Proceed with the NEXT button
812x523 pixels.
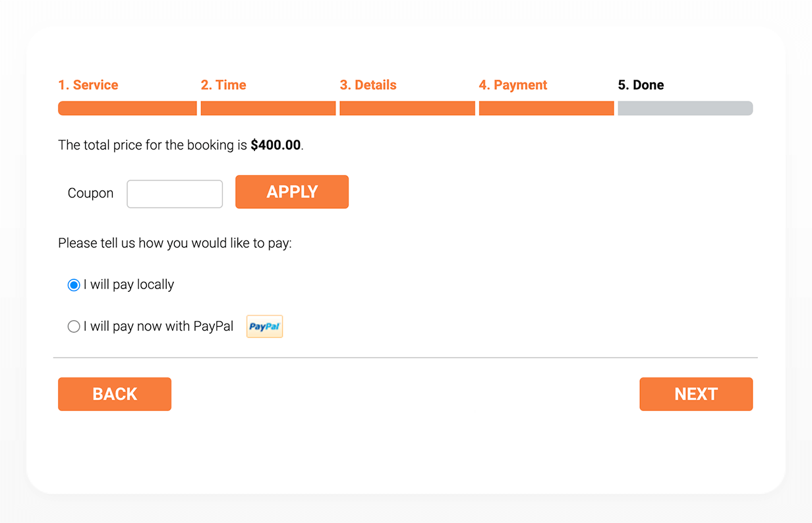click(x=696, y=394)
